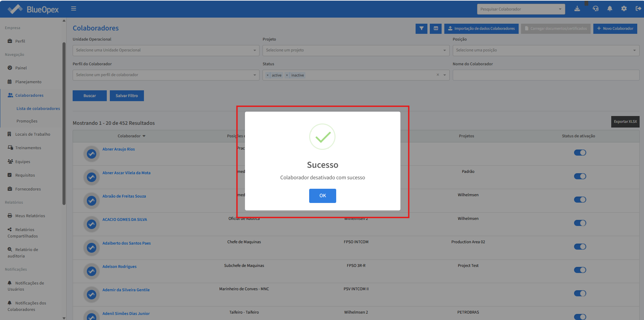Screen dimensions: 644x320
Task: Click avatar icon for Abraão de Freitas Souza
Action: click(x=92, y=201)
